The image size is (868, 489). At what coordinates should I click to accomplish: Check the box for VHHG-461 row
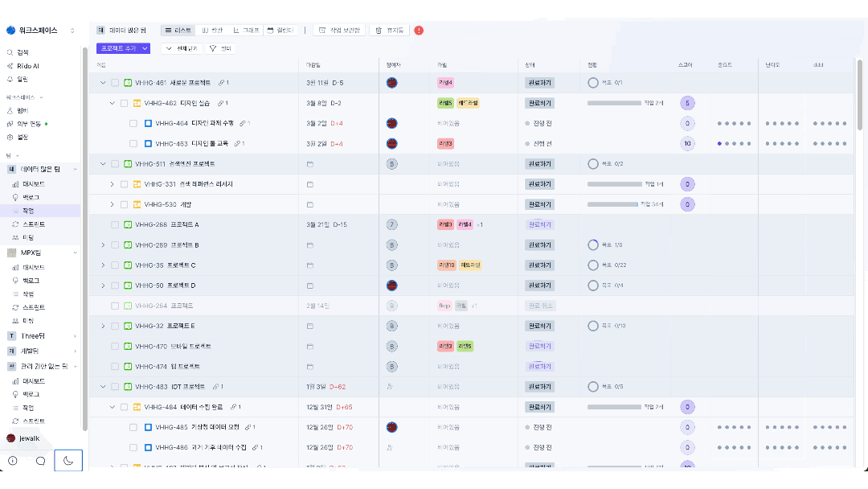tap(115, 83)
